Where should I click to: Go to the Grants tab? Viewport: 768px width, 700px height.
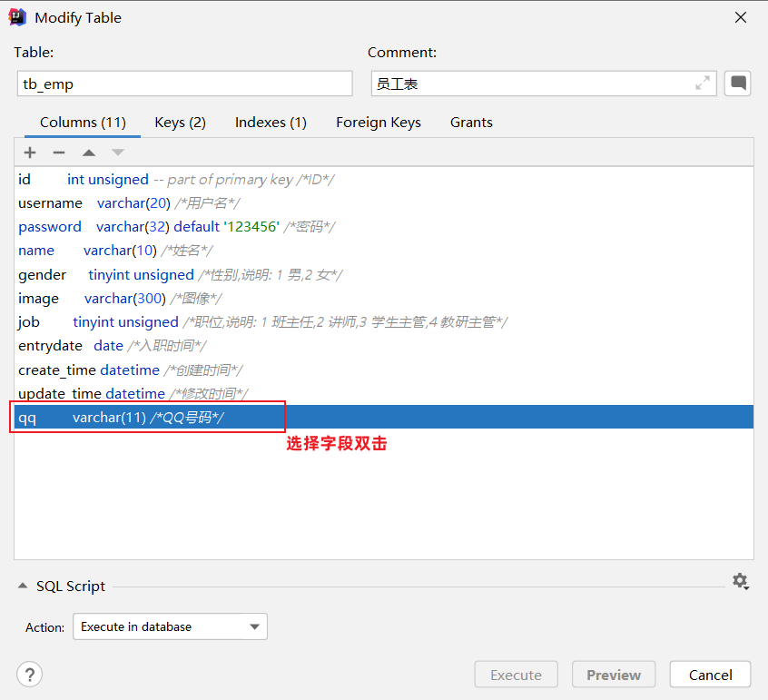(471, 123)
